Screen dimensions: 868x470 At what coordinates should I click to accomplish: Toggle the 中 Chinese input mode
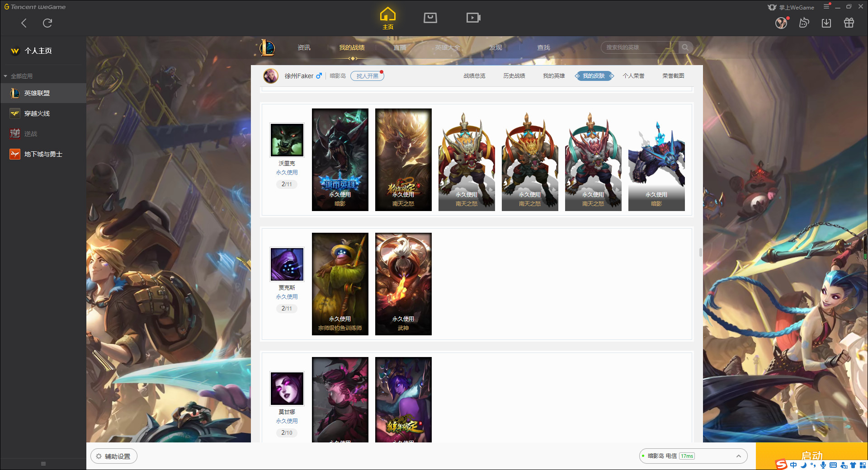point(793,465)
